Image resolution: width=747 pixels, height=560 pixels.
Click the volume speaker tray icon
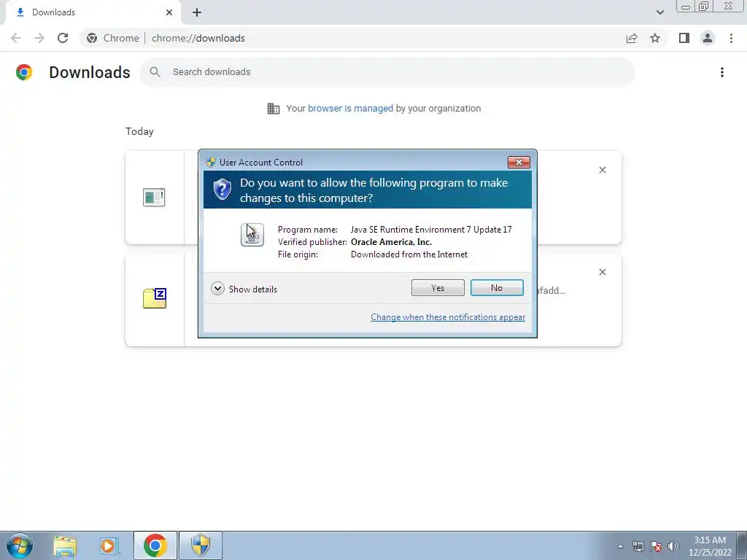click(673, 546)
